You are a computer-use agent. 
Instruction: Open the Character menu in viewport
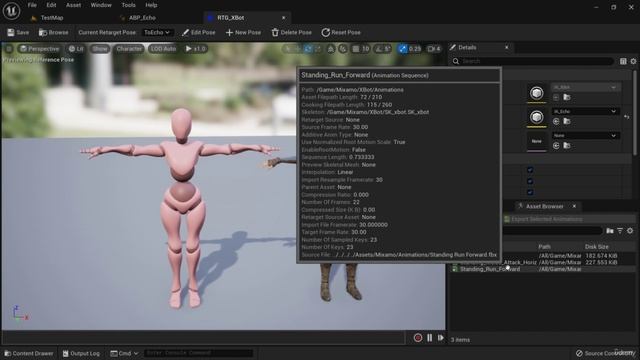129,49
